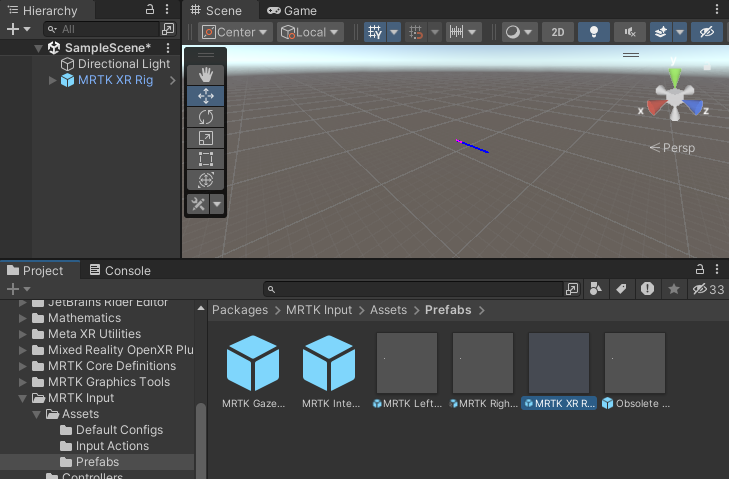This screenshot has width=729, height=479.
Task: Switch to the Project tab
Action: (36, 271)
